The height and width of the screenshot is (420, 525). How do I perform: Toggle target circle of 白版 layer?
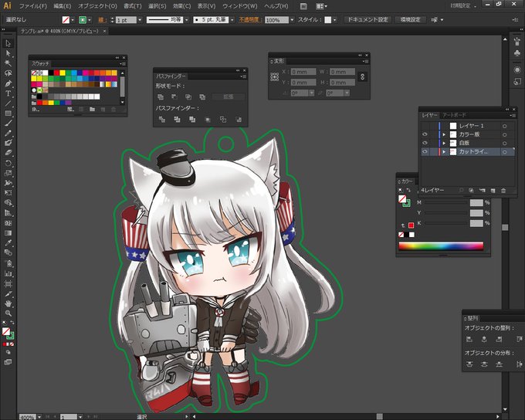pos(504,144)
